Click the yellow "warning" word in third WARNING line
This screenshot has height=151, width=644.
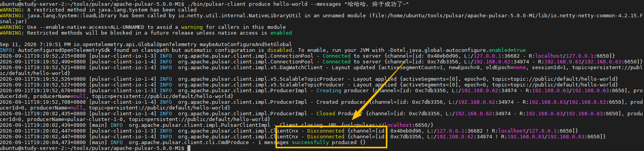click(x=192, y=27)
